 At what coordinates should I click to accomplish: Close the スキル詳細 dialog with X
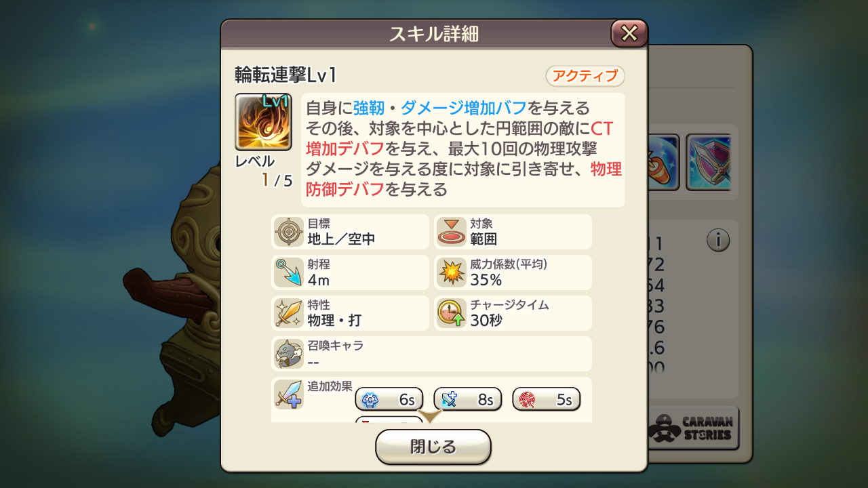pyautogui.click(x=629, y=33)
